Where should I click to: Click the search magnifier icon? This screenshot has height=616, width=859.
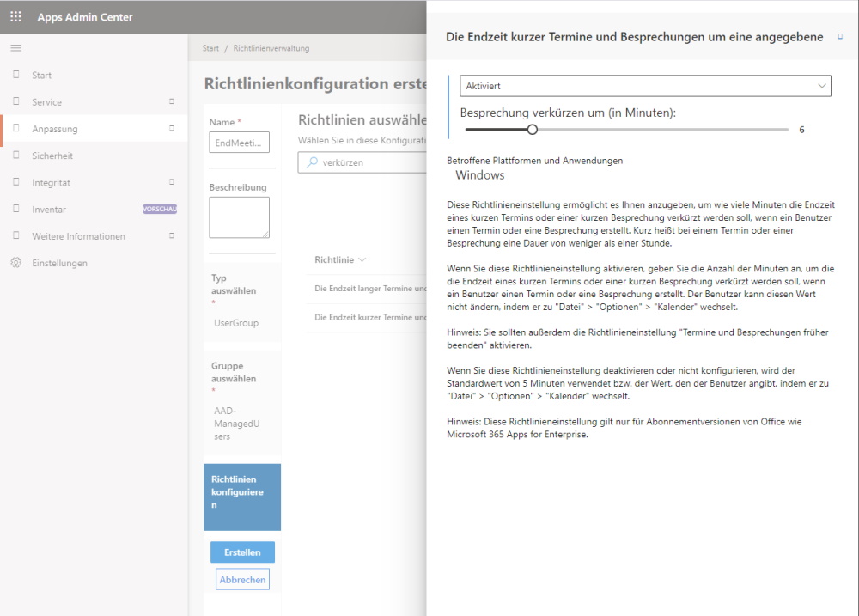coord(313,162)
